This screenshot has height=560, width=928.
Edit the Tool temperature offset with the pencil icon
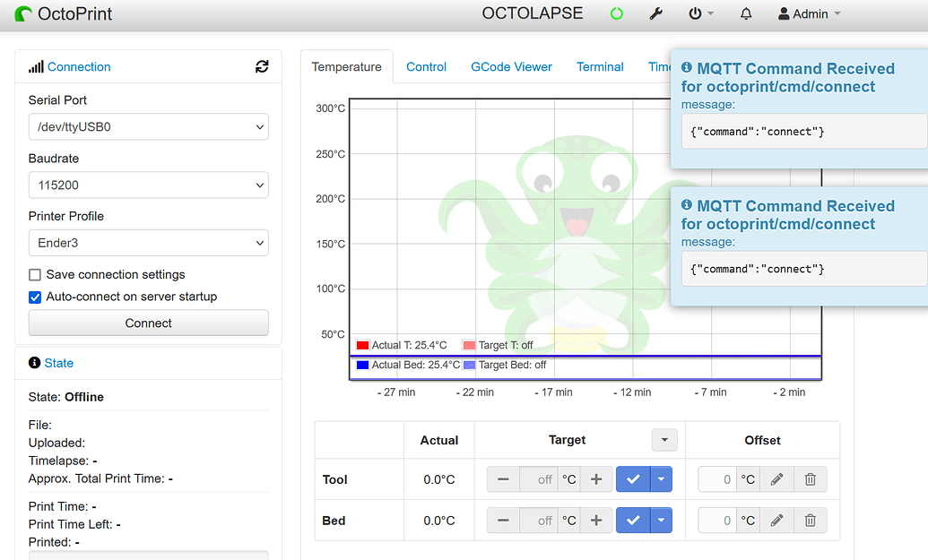776,479
